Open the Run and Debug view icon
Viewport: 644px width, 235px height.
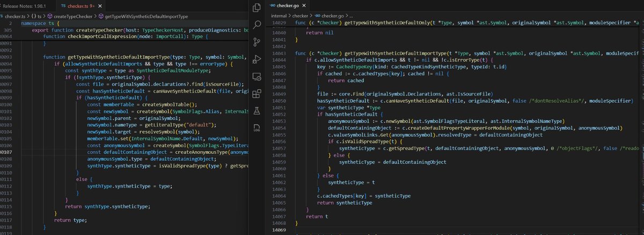click(x=257, y=59)
